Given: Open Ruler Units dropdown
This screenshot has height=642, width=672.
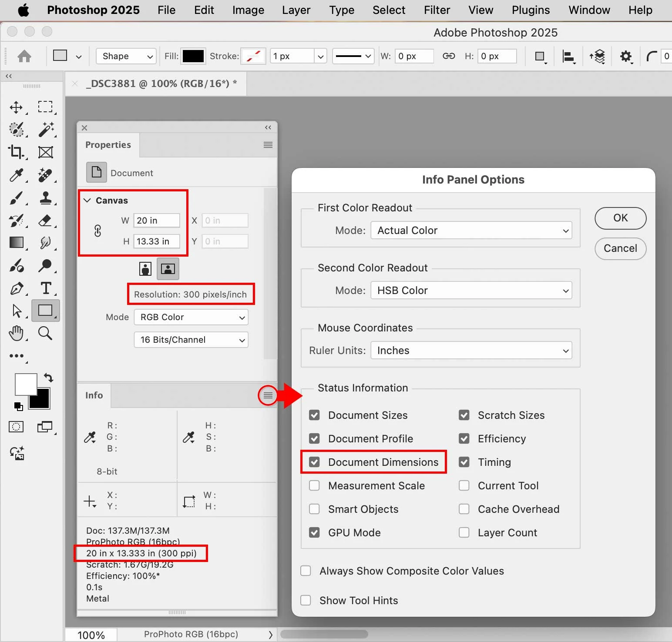Looking at the screenshot, I should pyautogui.click(x=471, y=351).
